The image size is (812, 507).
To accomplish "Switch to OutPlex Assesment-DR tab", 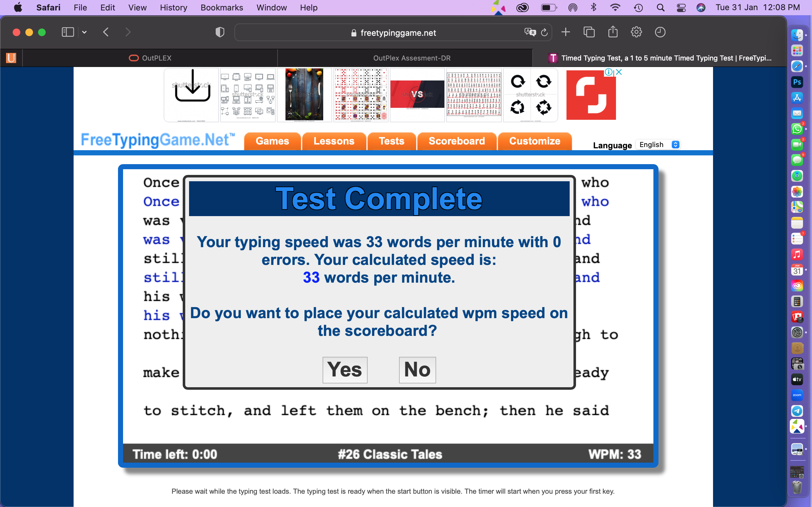I will tap(411, 58).
